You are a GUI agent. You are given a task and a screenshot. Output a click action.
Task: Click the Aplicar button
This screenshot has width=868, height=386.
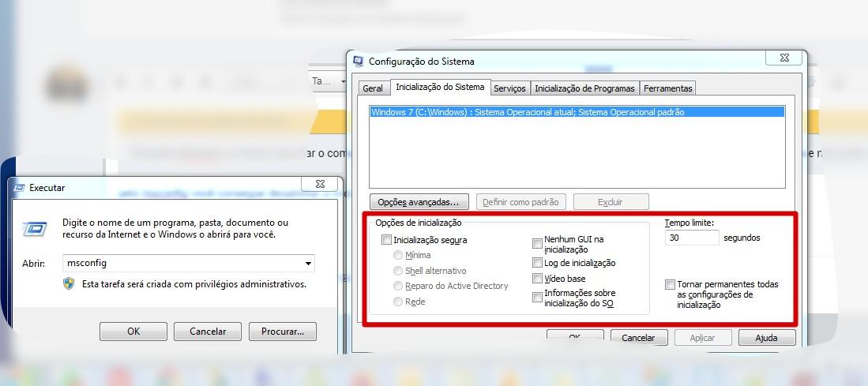point(702,337)
